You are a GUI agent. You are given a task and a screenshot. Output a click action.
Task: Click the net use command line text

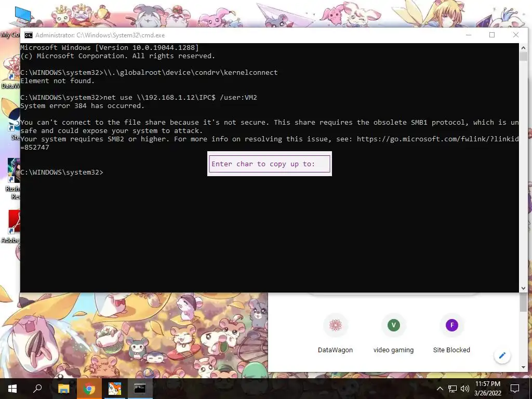pyautogui.click(x=180, y=97)
